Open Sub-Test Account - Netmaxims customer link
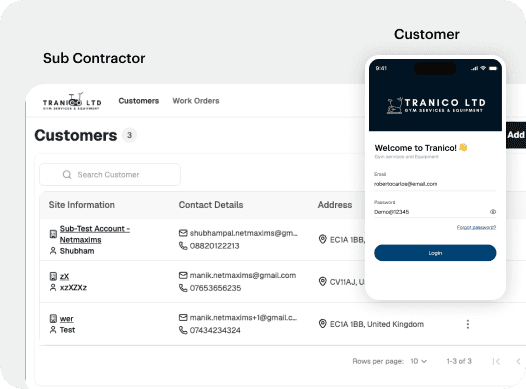This screenshot has width=526, height=389. tap(95, 234)
